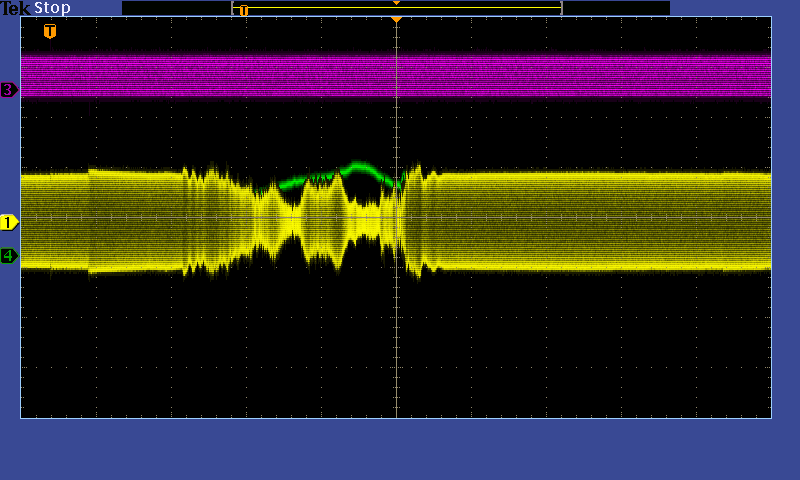Click the small orange triangle on the record bar

click(x=396, y=3)
